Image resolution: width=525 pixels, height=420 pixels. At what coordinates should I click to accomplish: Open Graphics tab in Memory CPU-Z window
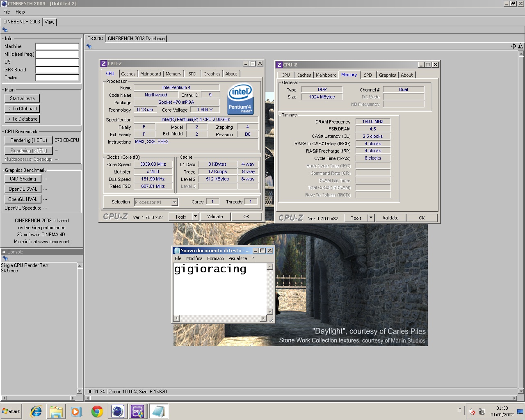(x=388, y=75)
